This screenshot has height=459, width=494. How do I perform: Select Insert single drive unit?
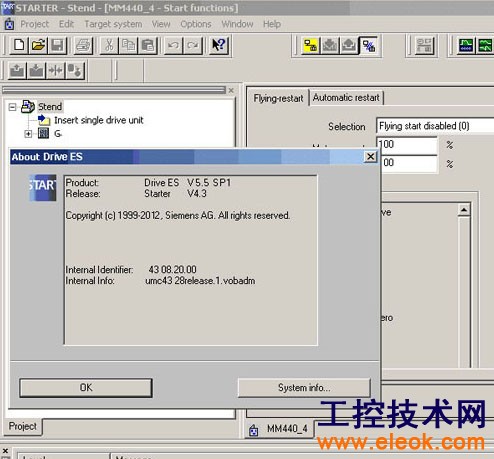(99, 120)
